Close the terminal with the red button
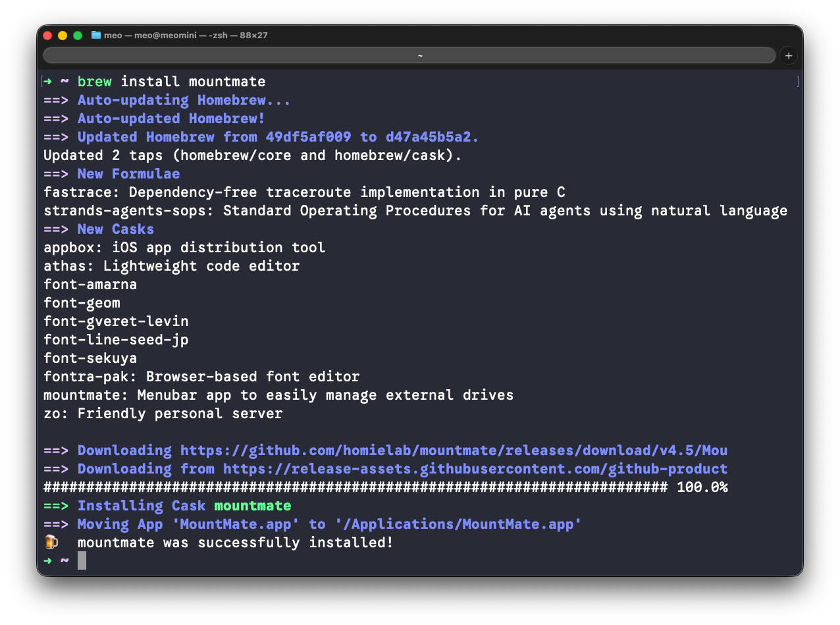This screenshot has width=840, height=625. (x=47, y=36)
